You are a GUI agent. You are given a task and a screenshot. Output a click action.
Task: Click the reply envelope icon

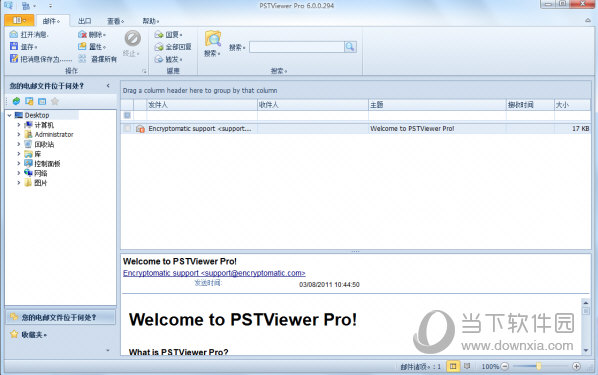(x=159, y=35)
